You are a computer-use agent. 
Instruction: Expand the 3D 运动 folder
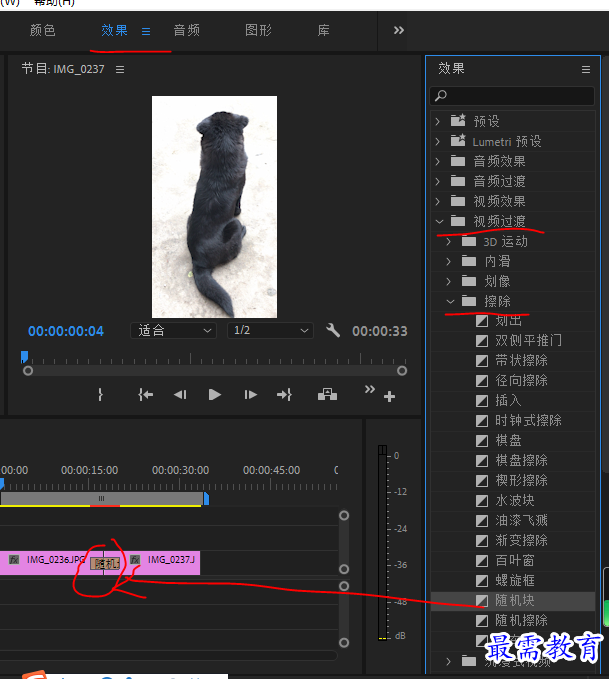pos(449,242)
